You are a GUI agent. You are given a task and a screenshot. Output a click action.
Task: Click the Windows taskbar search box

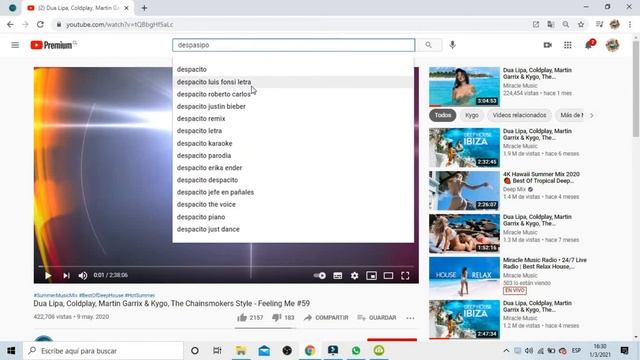tap(103, 351)
